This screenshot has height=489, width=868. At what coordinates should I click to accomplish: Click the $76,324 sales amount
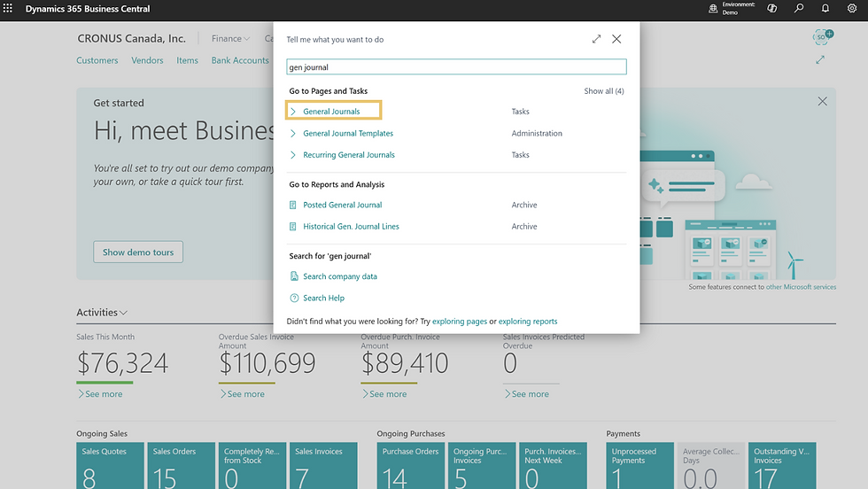coord(122,363)
